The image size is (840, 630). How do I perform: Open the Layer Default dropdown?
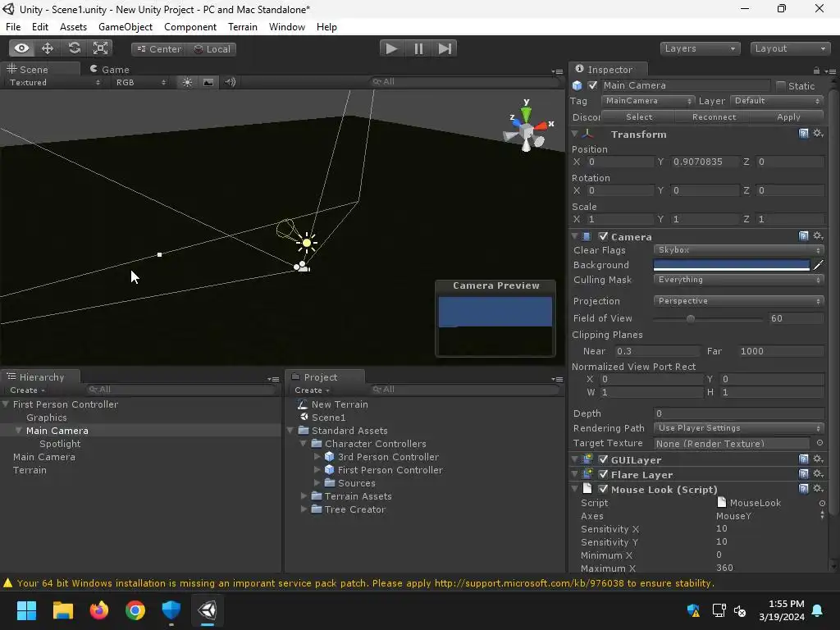[x=776, y=101]
